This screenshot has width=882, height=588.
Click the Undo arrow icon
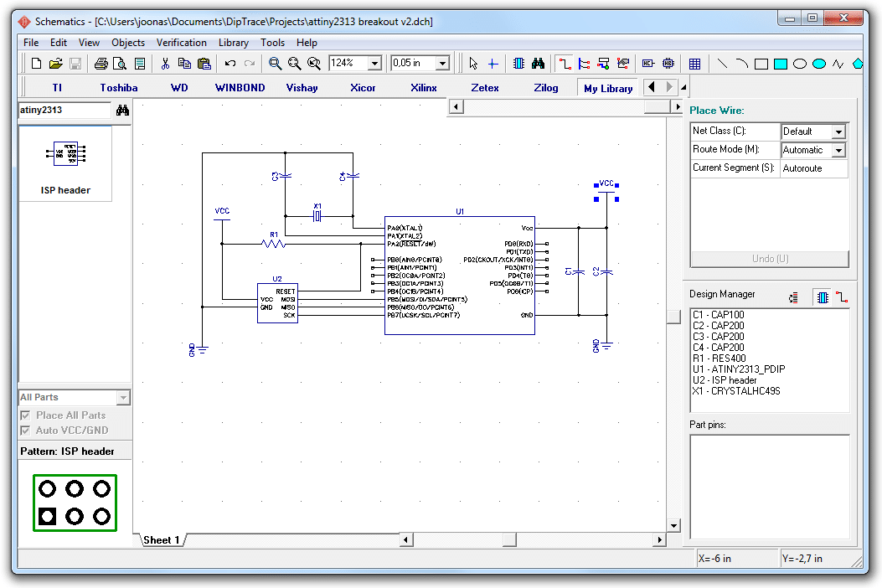[x=230, y=64]
